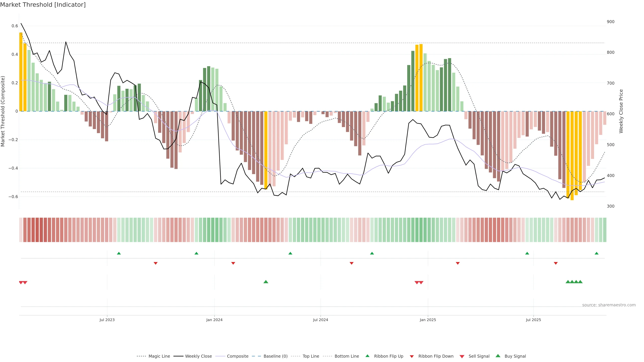This screenshot has width=644, height=362.
Task: Click the Weekly Close Price axis title
Action: pyautogui.click(x=621, y=111)
